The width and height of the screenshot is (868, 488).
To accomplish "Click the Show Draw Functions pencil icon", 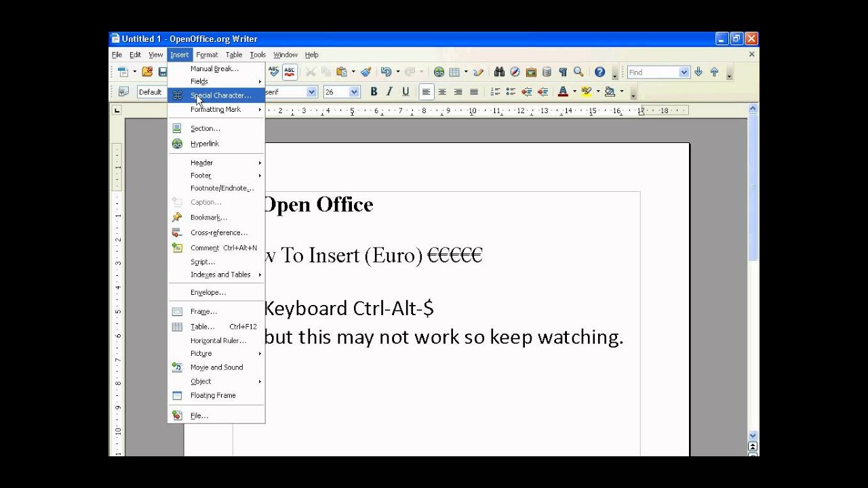I will pos(478,72).
